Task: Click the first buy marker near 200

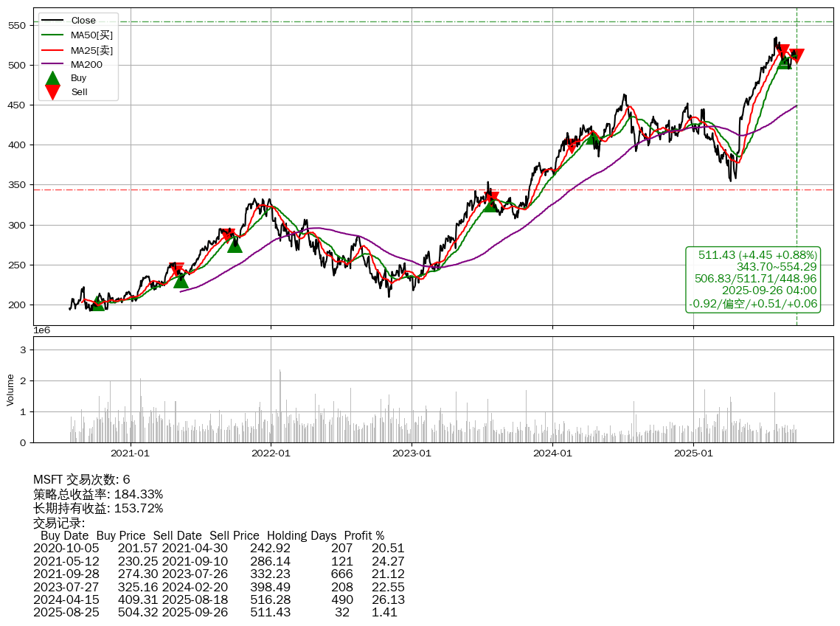Action: (x=97, y=302)
